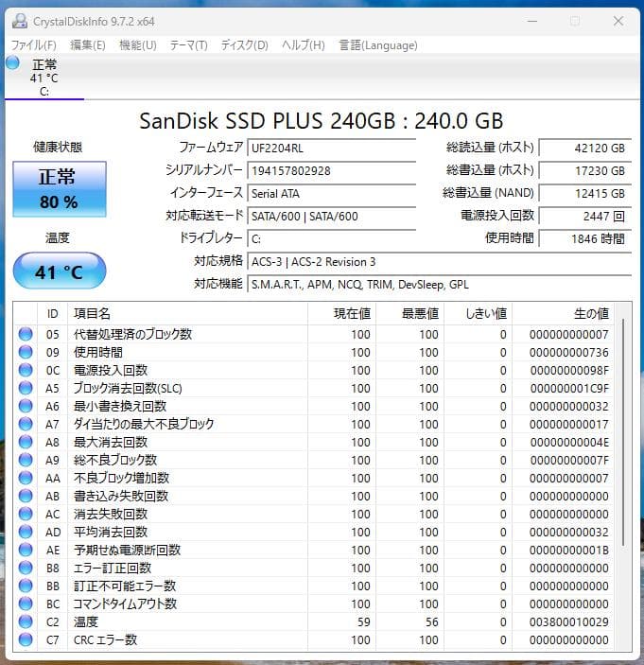
Task: Open the ファイル(F) menu
Action: point(33,45)
